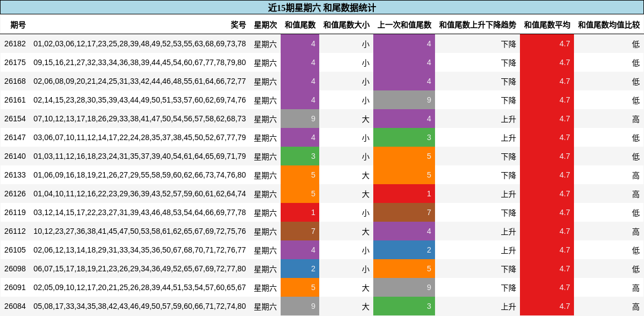Click draw numbers starting 01,02,03,06,12
Viewport: 644px width, 316px height.
(x=139, y=44)
